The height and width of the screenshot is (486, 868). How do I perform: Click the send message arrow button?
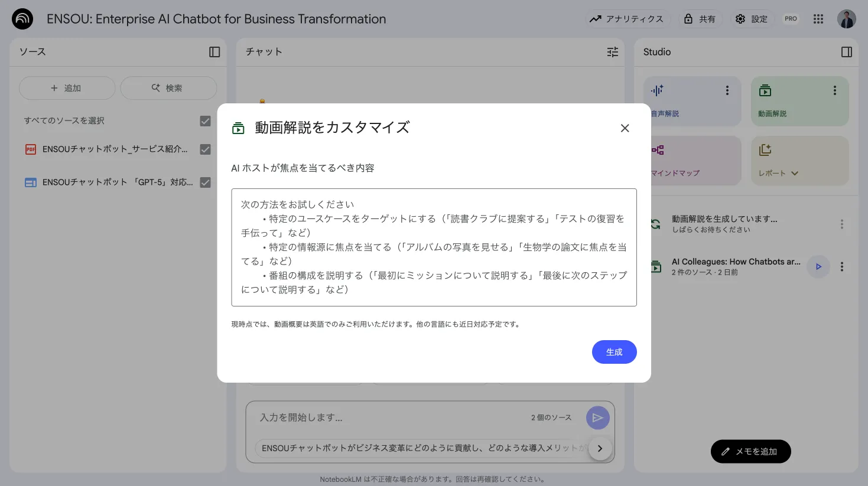[x=597, y=417]
